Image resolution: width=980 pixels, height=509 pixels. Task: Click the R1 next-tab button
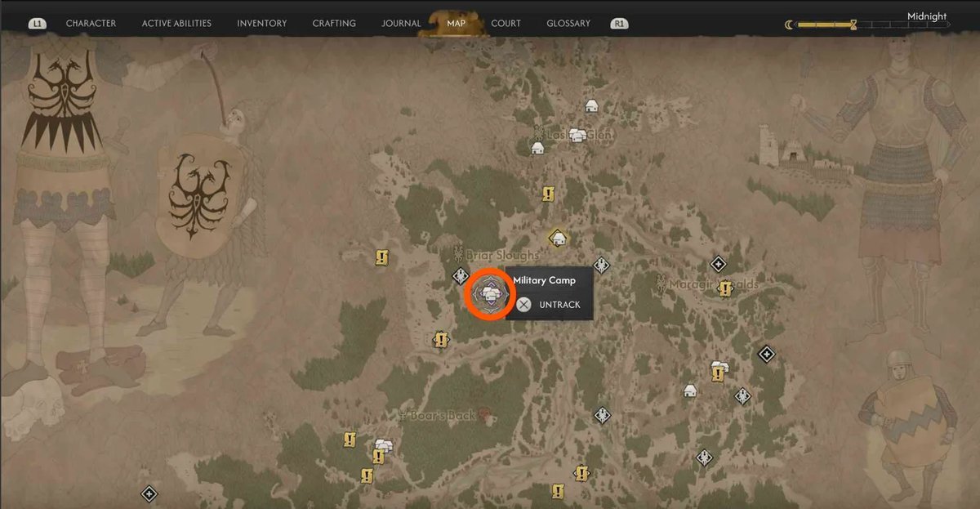click(x=620, y=24)
